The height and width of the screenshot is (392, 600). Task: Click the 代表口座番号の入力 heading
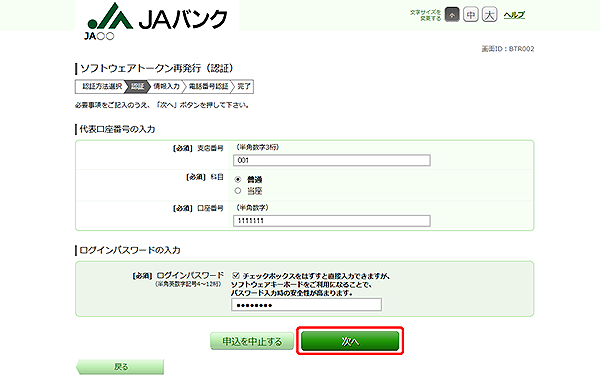(x=117, y=129)
